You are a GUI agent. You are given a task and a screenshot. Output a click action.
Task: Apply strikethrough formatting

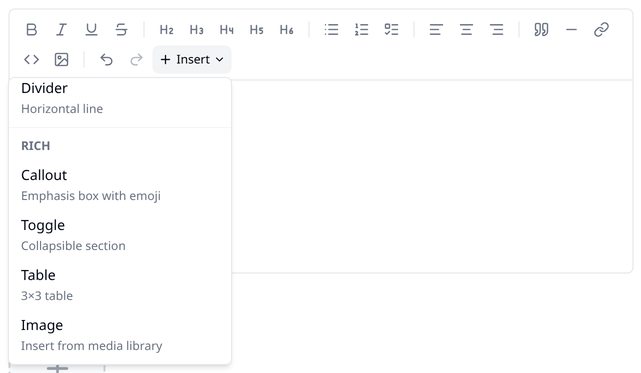point(121,29)
